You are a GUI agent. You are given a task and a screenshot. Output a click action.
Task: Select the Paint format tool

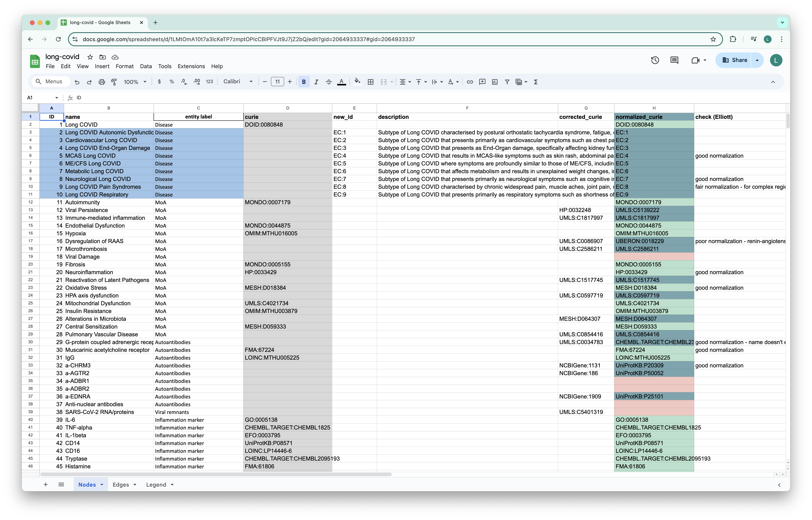pos(114,82)
